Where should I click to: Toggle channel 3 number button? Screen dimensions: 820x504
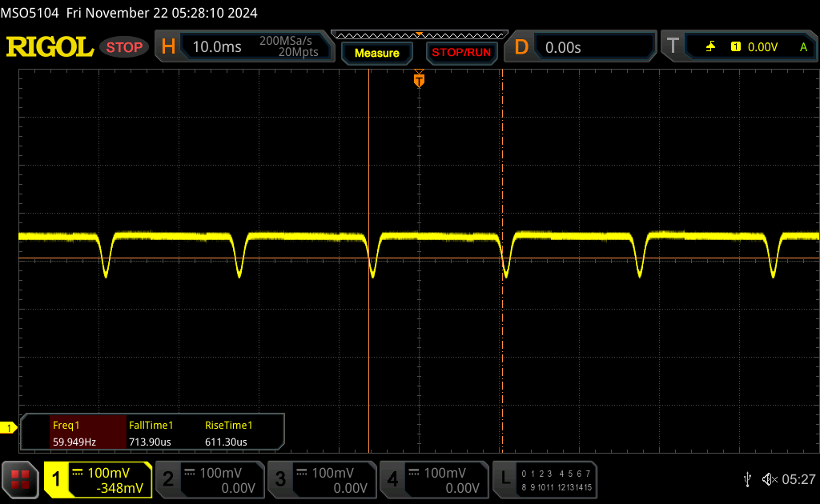point(280,479)
